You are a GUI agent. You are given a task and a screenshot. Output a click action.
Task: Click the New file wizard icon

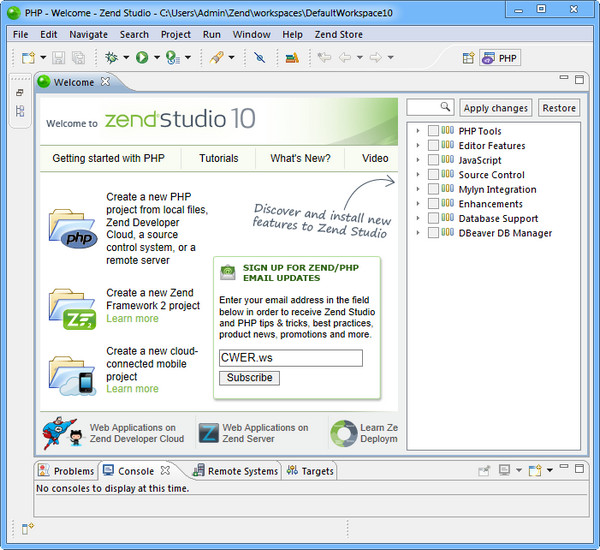[x=28, y=58]
